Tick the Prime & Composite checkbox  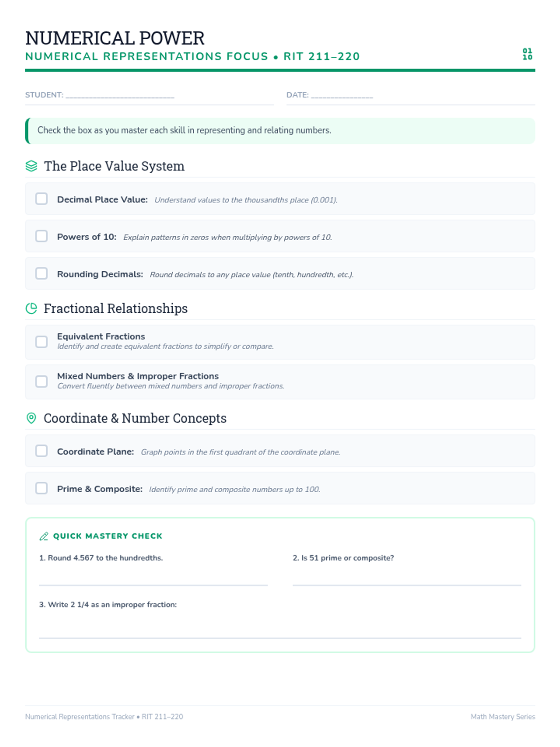point(42,488)
